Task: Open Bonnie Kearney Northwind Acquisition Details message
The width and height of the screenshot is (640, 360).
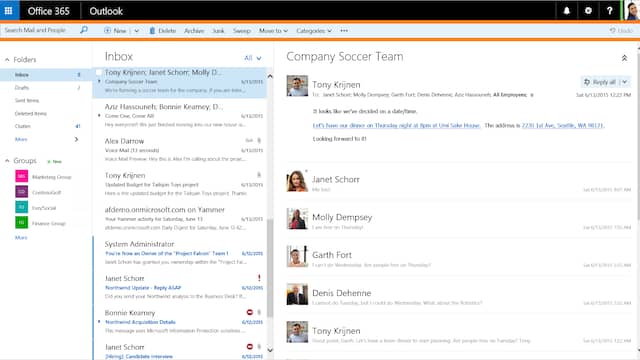Action: tap(180, 321)
